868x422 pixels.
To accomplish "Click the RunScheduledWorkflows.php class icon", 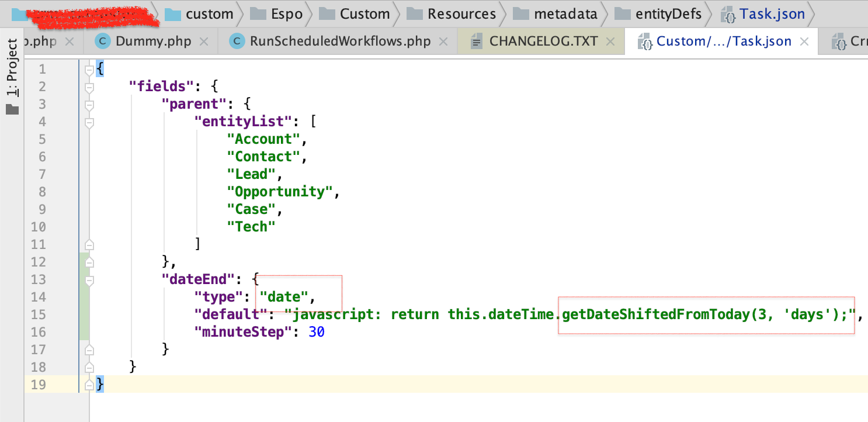I will [x=237, y=41].
